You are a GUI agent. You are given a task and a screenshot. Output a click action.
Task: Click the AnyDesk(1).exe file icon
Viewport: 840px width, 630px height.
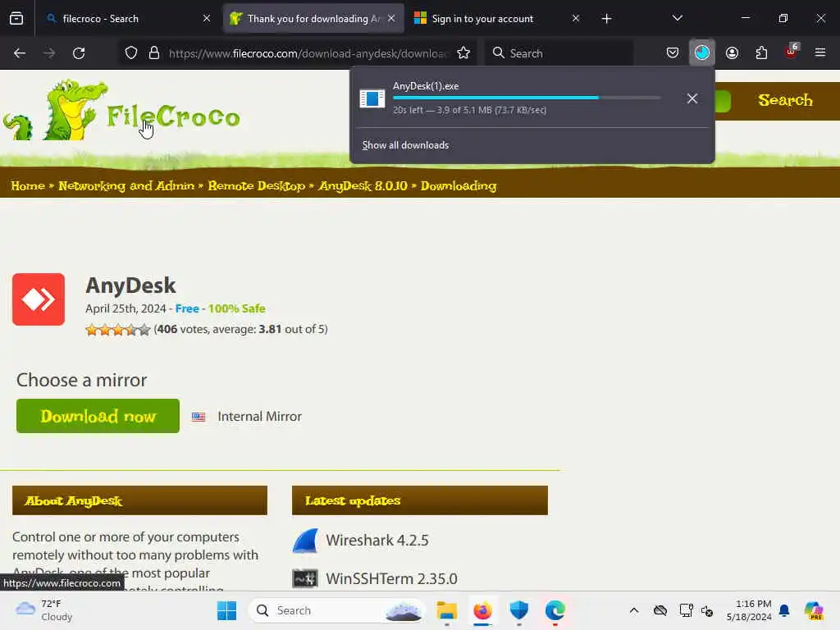pos(372,98)
